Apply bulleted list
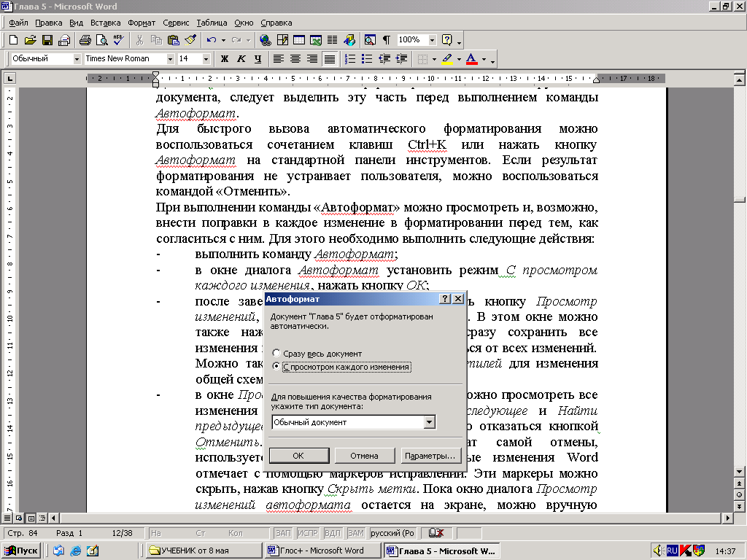The width and height of the screenshot is (747, 560). [367, 59]
